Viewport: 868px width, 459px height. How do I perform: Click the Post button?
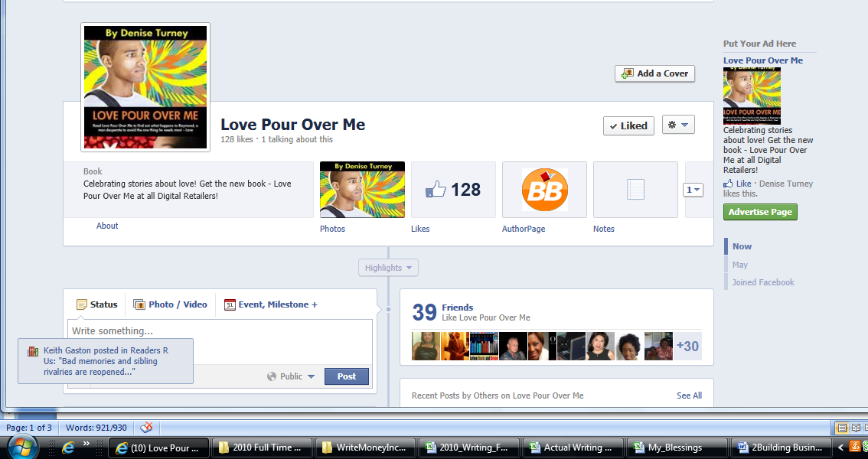[347, 376]
